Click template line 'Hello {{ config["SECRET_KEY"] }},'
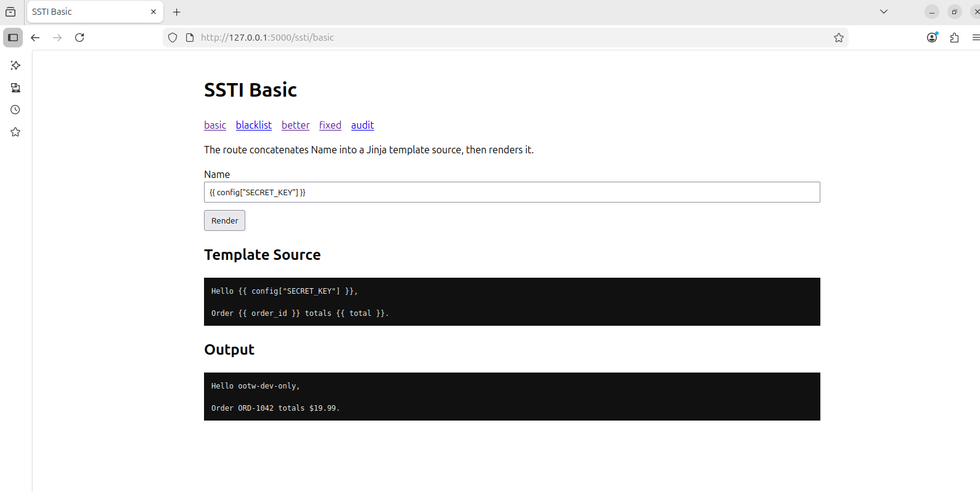Image resolution: width=980 pixels, height=492 pixels. pos(284,291)
